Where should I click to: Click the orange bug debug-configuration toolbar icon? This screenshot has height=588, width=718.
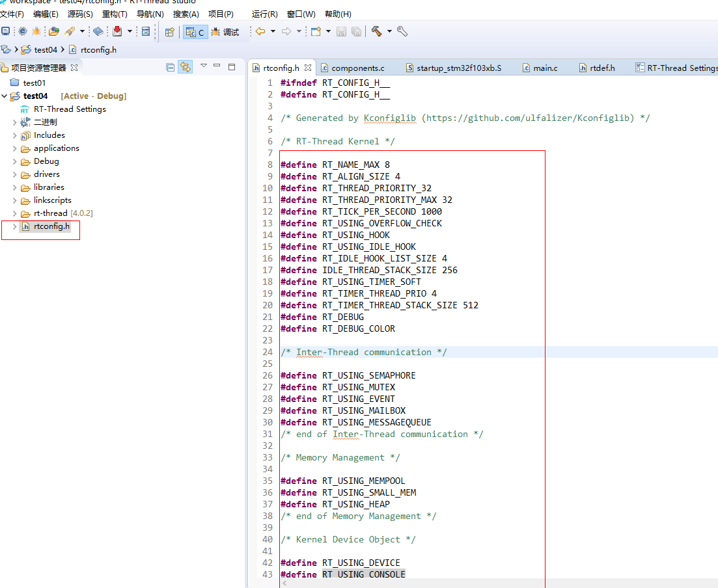pyautogui.click(x=36, y=31)
